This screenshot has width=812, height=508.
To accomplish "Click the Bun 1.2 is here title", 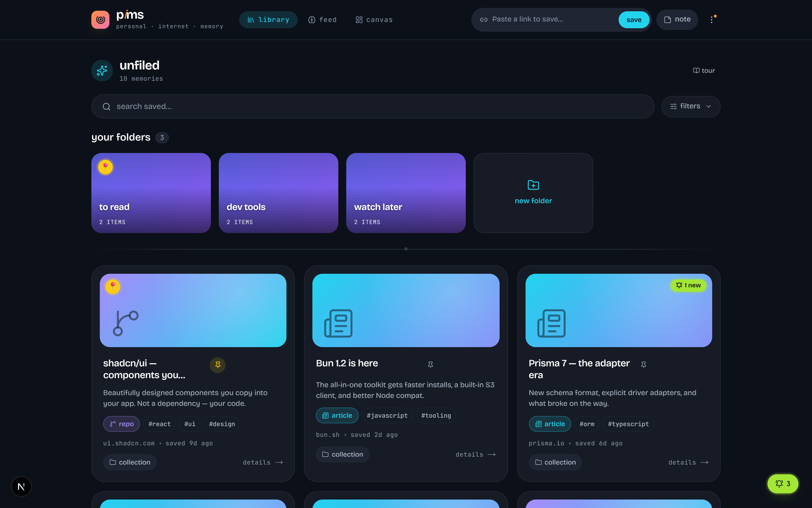I will click(x=347, y=363).
